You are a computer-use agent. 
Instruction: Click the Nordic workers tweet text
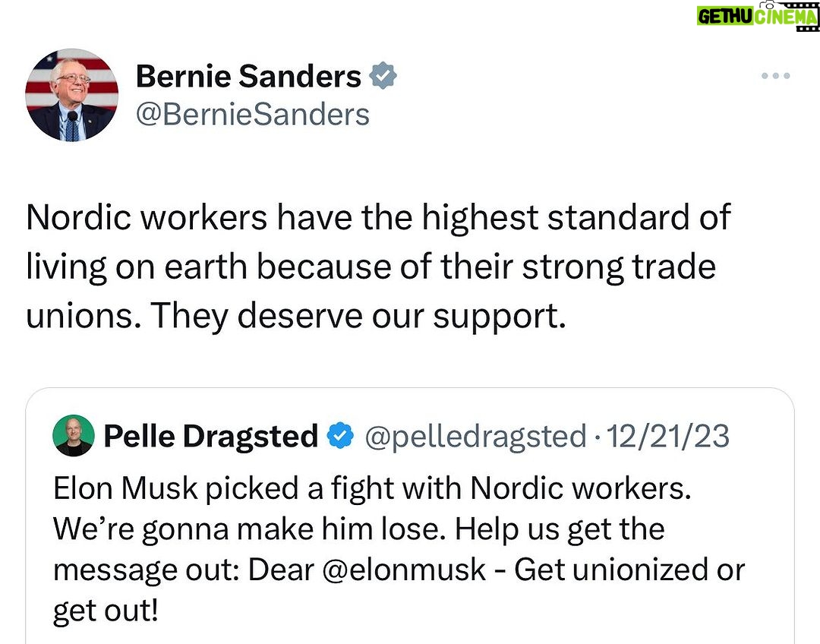tap(378, 267)
